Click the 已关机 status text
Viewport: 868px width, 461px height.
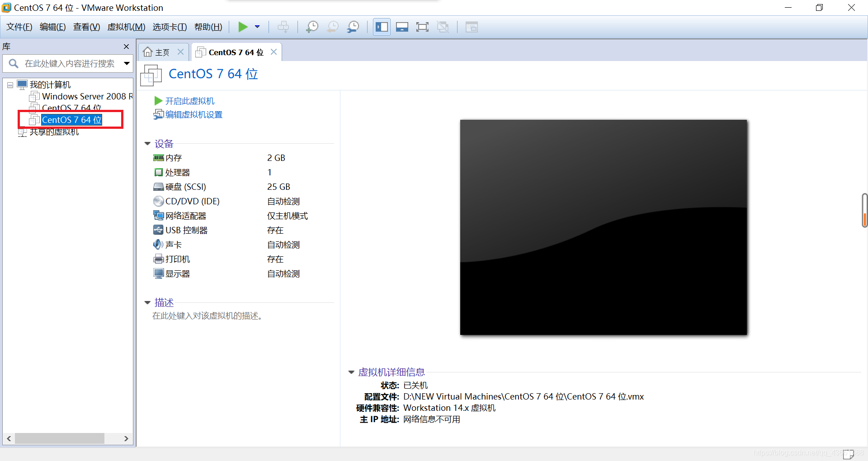[x=415, y=386]
